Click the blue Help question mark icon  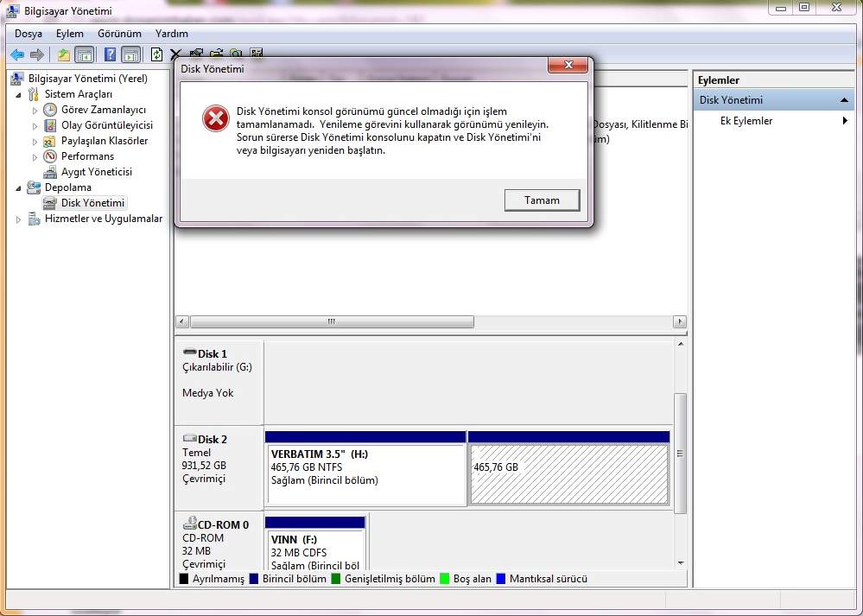tap(110, 54)
